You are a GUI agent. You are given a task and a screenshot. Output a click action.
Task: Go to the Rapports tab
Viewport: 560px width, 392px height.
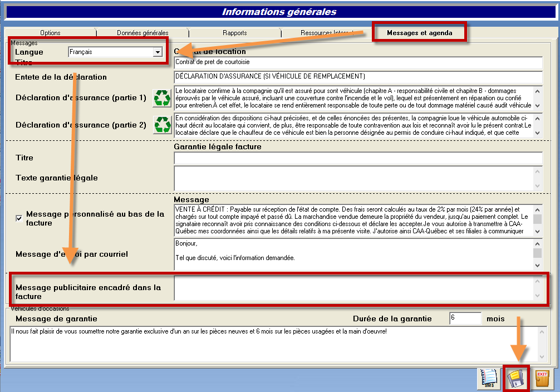click(235, 32)
